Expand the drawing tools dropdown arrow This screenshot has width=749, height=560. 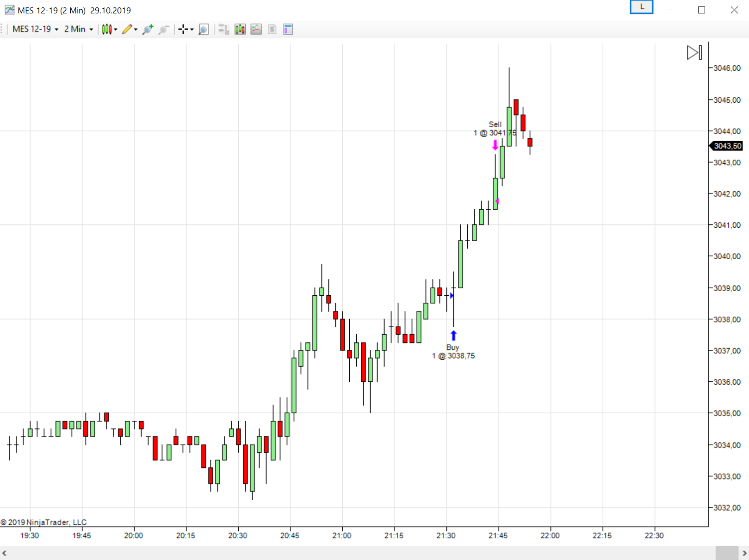click(136, 30)
